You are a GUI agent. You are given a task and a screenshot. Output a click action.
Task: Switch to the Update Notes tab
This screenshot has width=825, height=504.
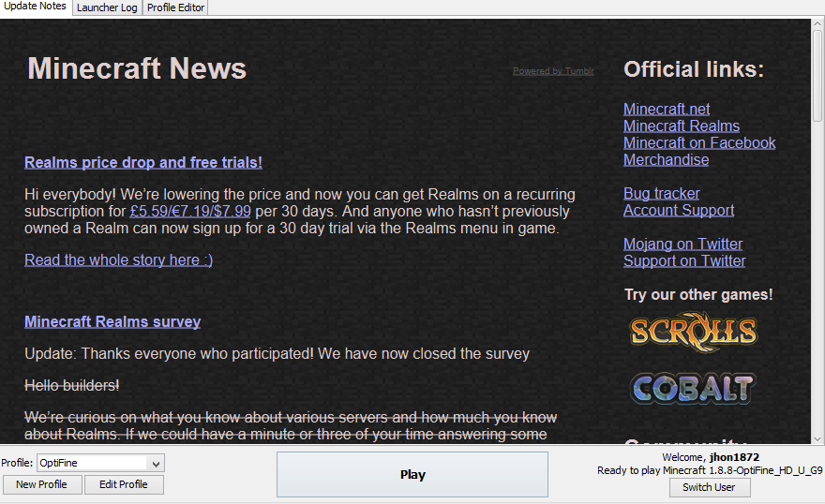pos(36,7)
